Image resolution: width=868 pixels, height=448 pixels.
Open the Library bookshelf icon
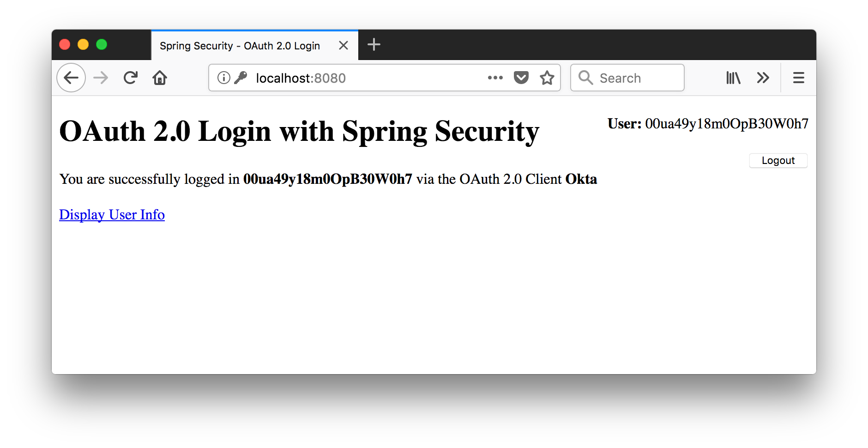pos(733,78)
